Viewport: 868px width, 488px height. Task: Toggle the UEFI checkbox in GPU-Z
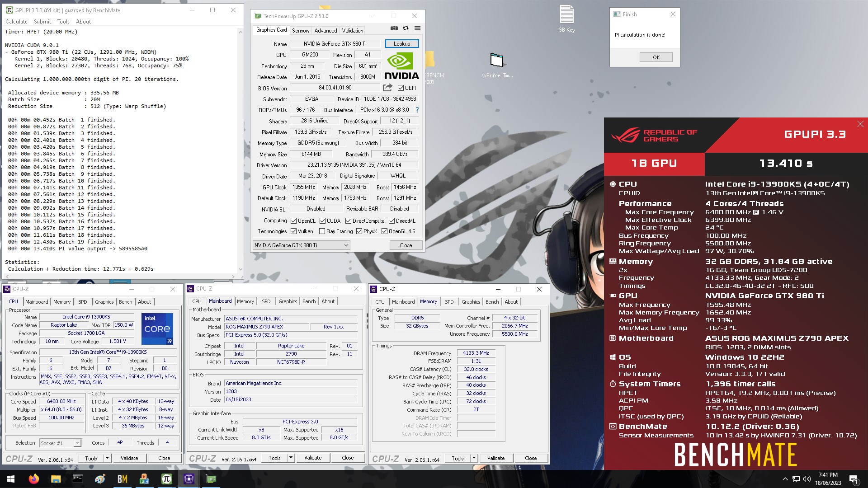coord(401,88)
